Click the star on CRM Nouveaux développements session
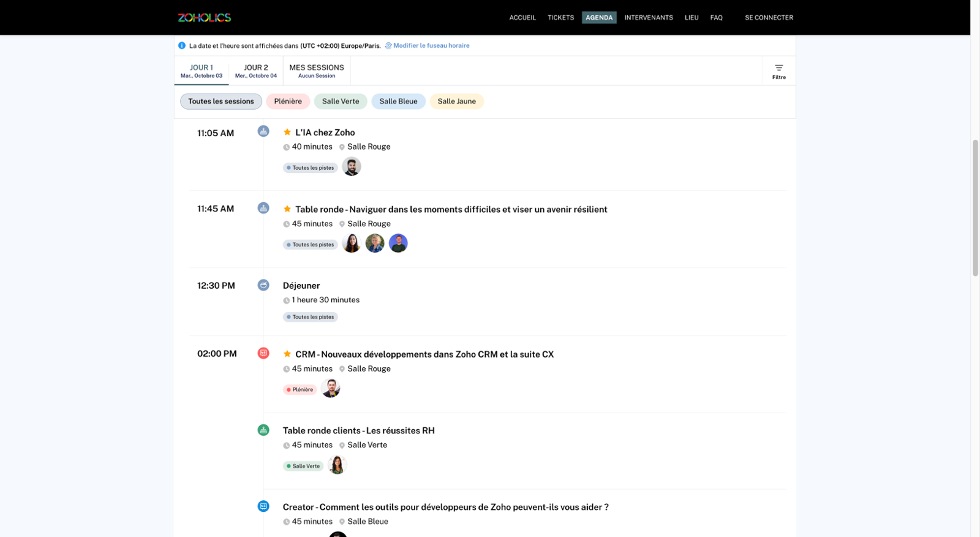The image size is (980, 537). (x=287, y=354)
